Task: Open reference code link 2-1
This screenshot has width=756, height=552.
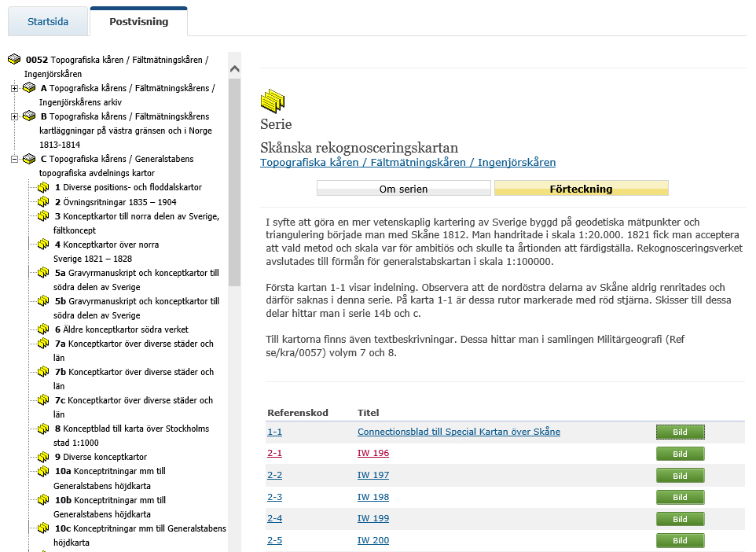Action: click(x=275, y=453)
